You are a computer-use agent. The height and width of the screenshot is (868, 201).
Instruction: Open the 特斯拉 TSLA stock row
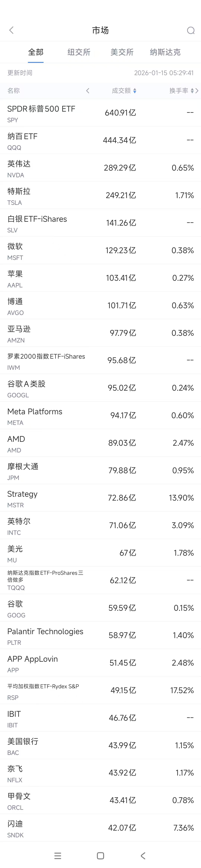pyautogui.click(x=100, y=196)
